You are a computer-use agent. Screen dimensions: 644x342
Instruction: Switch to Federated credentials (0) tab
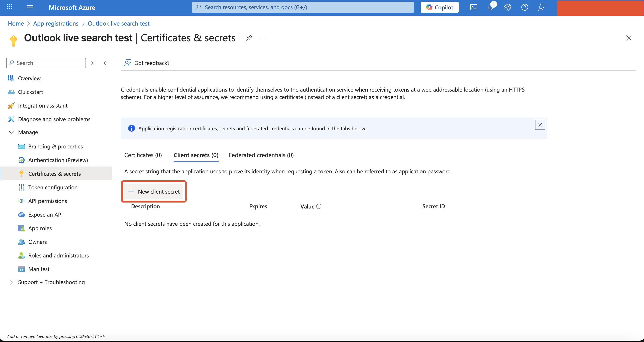[x=261, y=155]
